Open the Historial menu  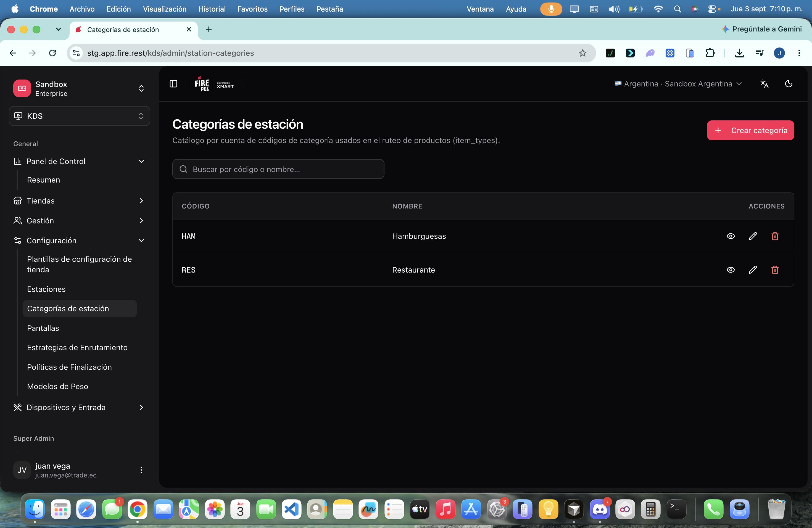click(x=212, y=9)
